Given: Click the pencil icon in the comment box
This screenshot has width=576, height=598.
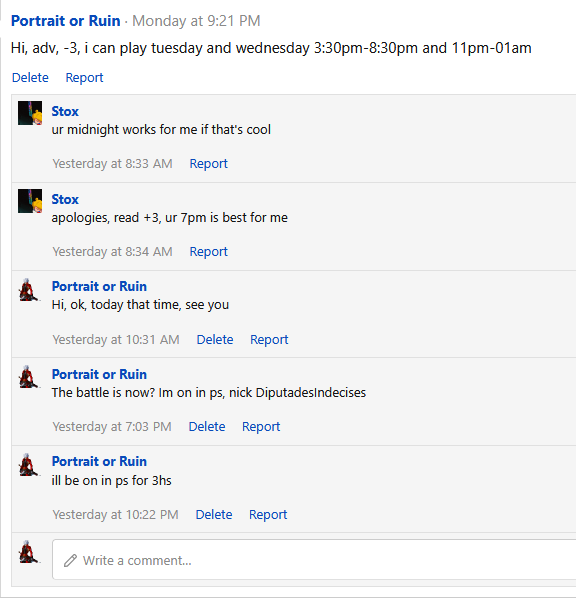Looking at the screenshot, I should coord(70,561).
